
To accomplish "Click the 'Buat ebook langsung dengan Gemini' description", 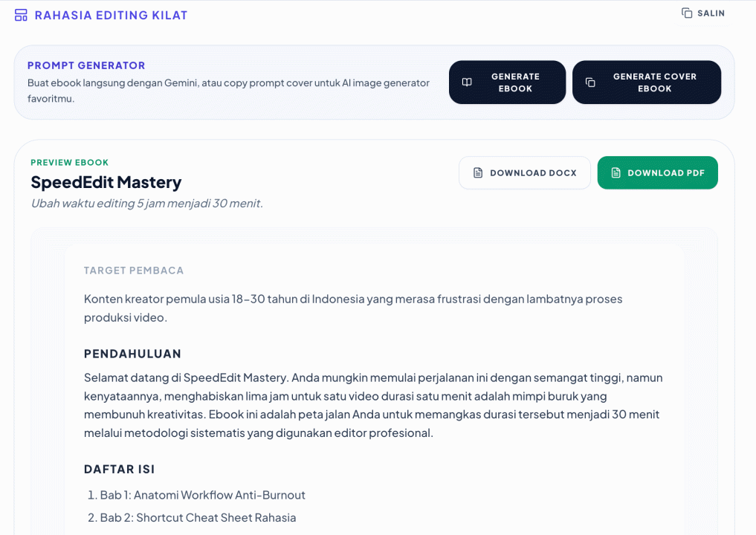I will click(x=228, y=91).
